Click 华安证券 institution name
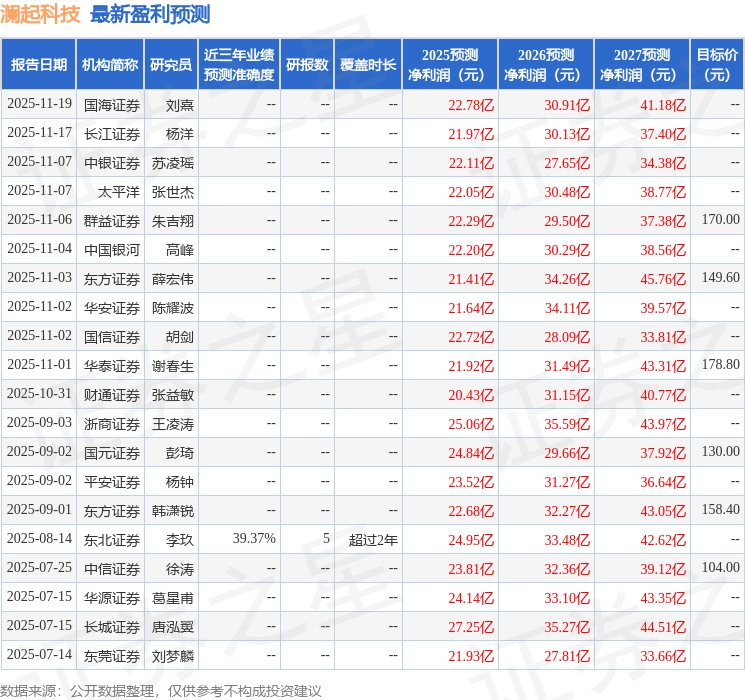 click(x=112, y=308)
